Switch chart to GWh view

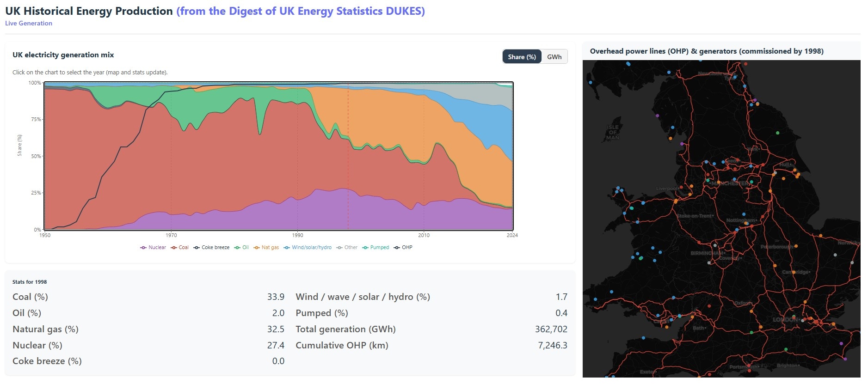[x=554, y=57]
